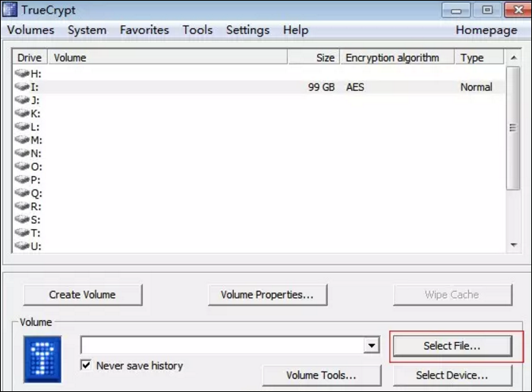The image size is (532, 392).
Task: Click the Normal type cell
Action: [x=477, y=87]
